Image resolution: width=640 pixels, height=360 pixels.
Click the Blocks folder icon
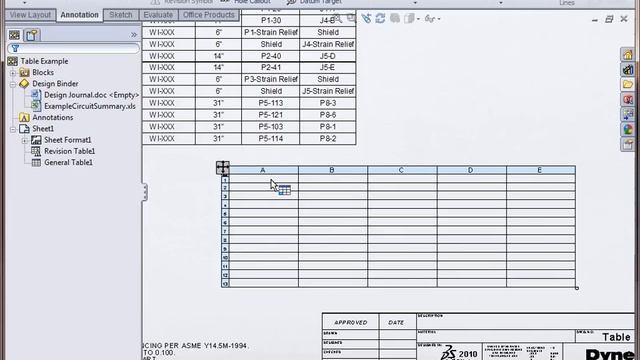pos(24,72)
